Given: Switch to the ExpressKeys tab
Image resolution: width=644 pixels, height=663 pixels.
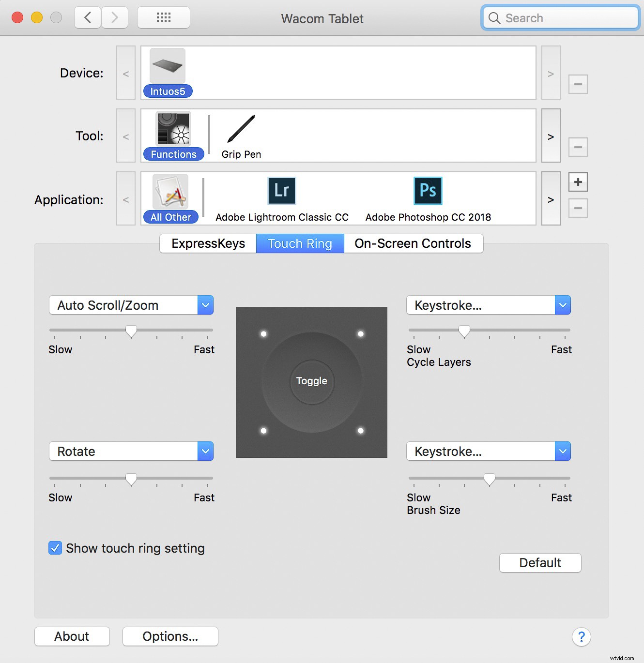Looking at the screenshot, I should (208, 243).
